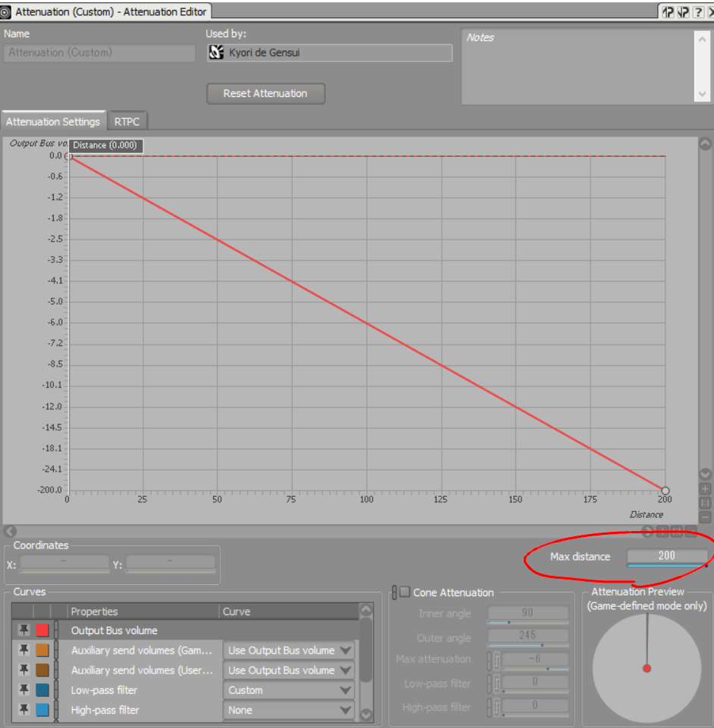
Task: Click the vertical zoom reset 1:1 icon
Action: (705, 503)
